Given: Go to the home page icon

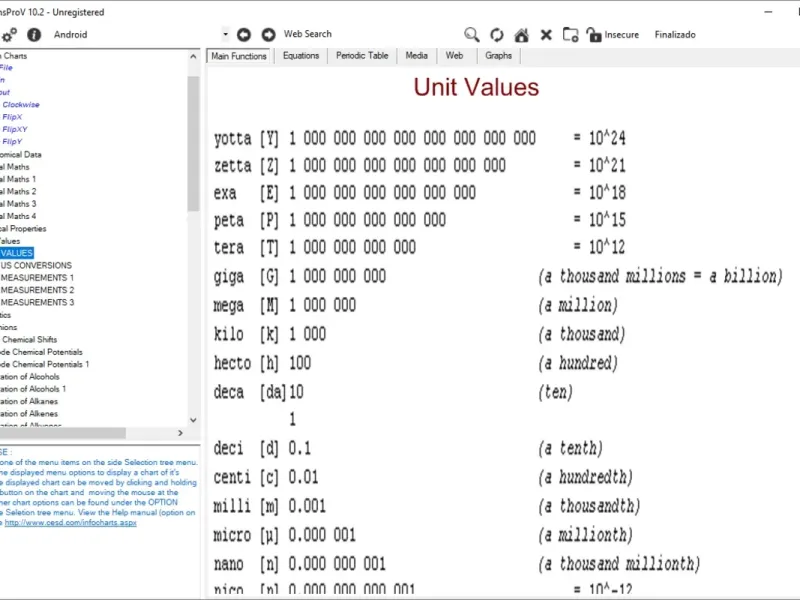Looking at the screenshot, I should (521, 35).
